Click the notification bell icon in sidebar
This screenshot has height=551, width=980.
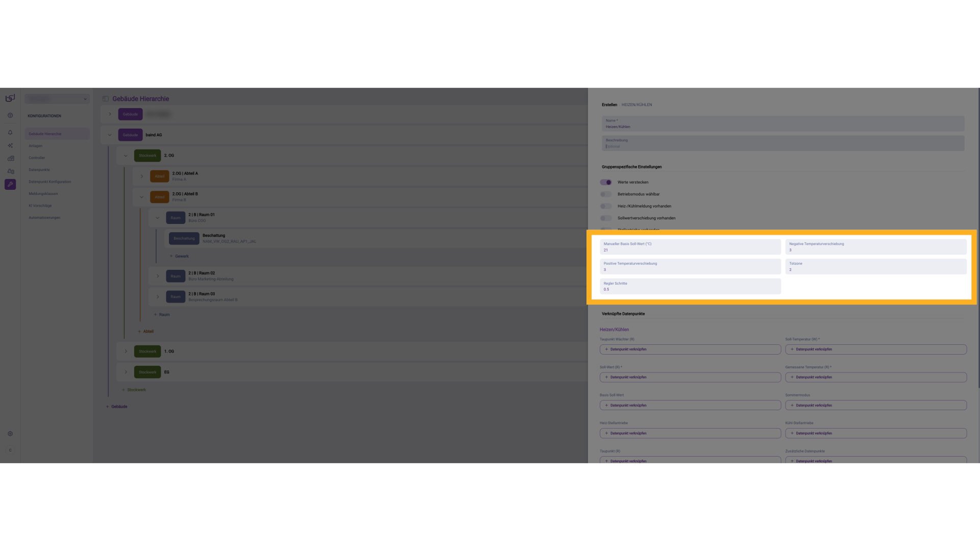pos(10,133)
